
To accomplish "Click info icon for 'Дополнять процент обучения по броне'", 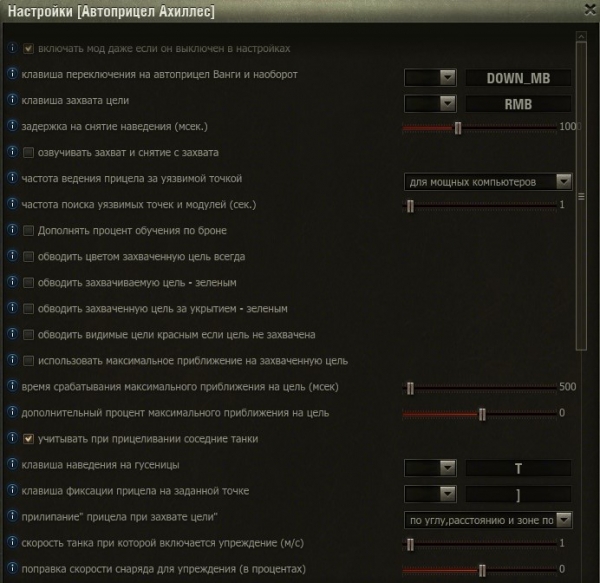I will pyautogui.click(x=12, y=230).
